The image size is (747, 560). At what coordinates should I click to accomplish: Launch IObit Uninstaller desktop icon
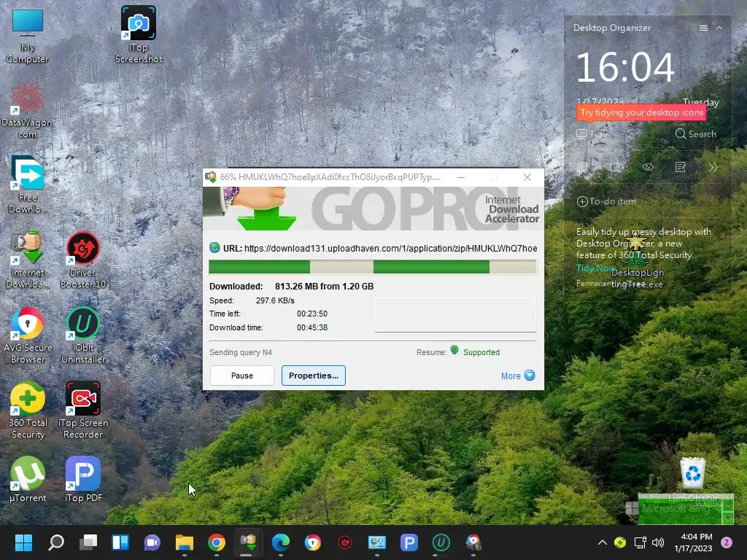pos(83,335)
